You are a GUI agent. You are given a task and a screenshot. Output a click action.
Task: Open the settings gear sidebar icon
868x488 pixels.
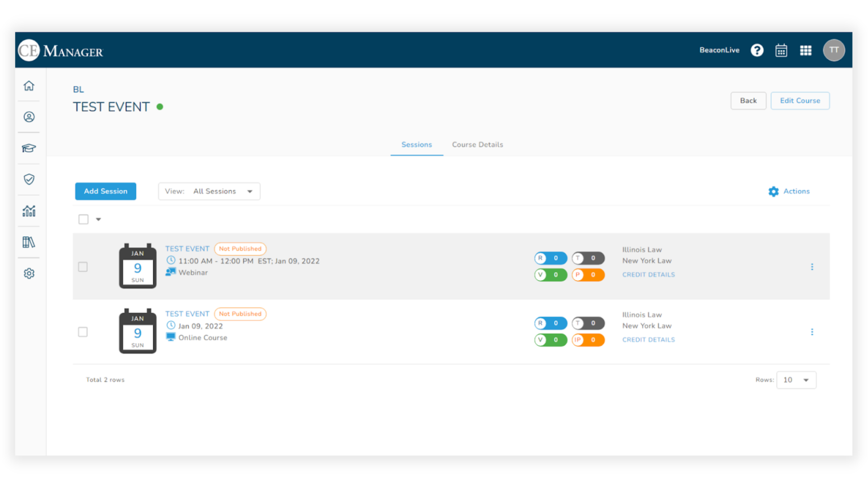click(x=29, y=273)
